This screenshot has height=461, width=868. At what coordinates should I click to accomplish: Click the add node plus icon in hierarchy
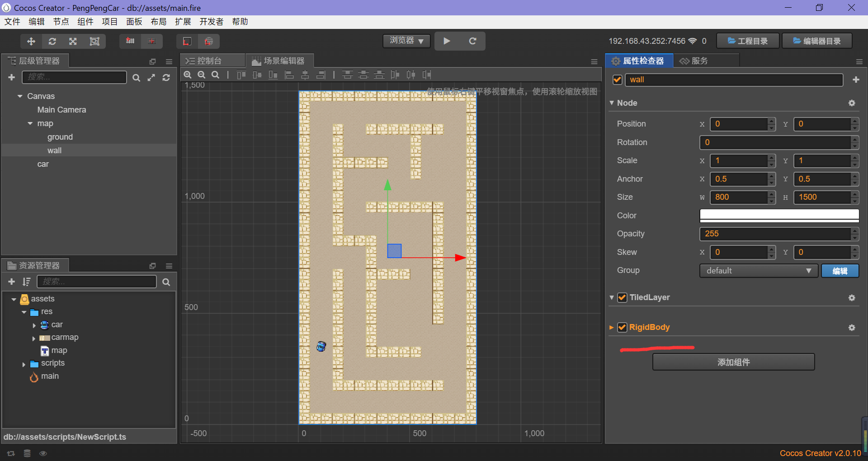tap(12, 77)
